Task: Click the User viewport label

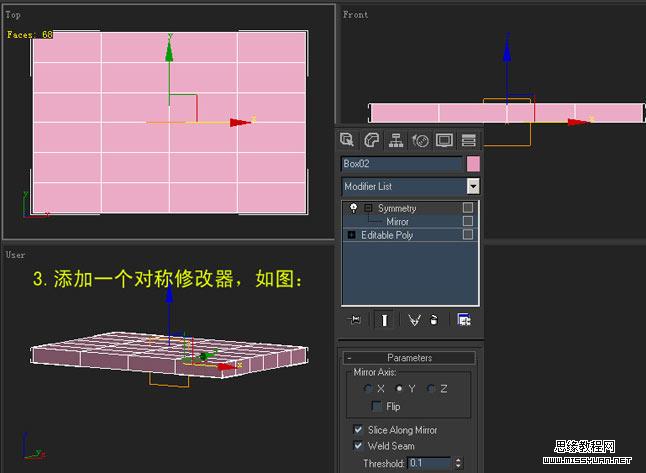Action: pyautogui.click(x=15, y=255)
